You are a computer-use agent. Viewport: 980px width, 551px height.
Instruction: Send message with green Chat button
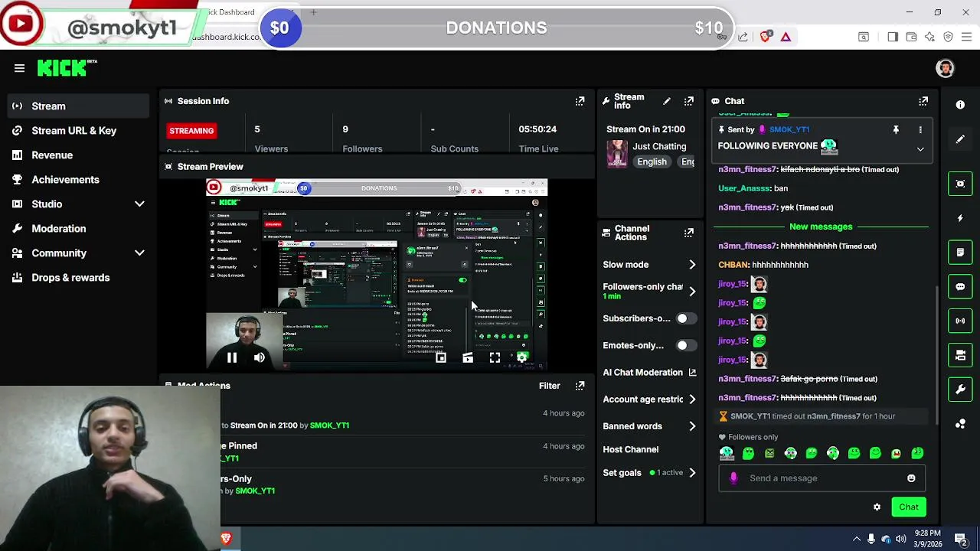point(909,507)
